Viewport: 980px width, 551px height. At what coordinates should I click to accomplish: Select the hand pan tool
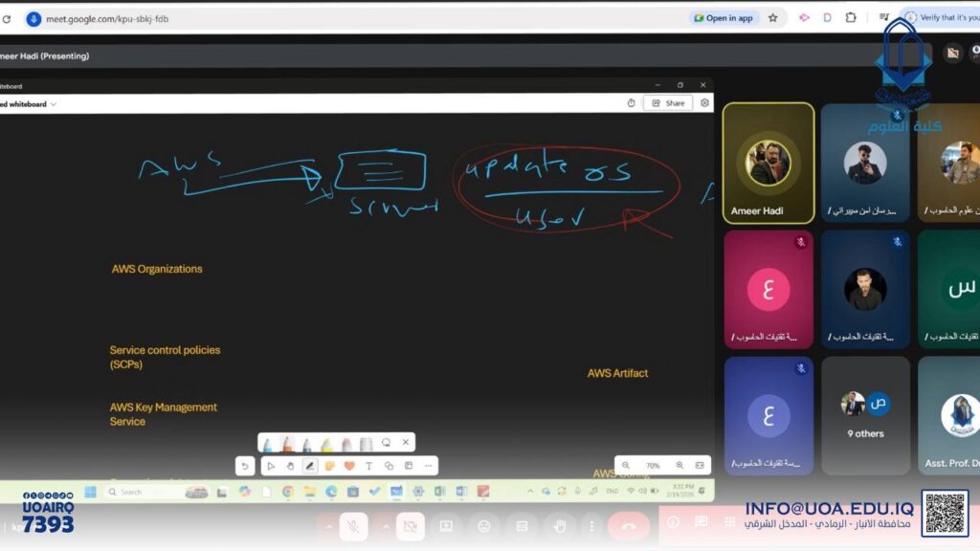[291, 466]
